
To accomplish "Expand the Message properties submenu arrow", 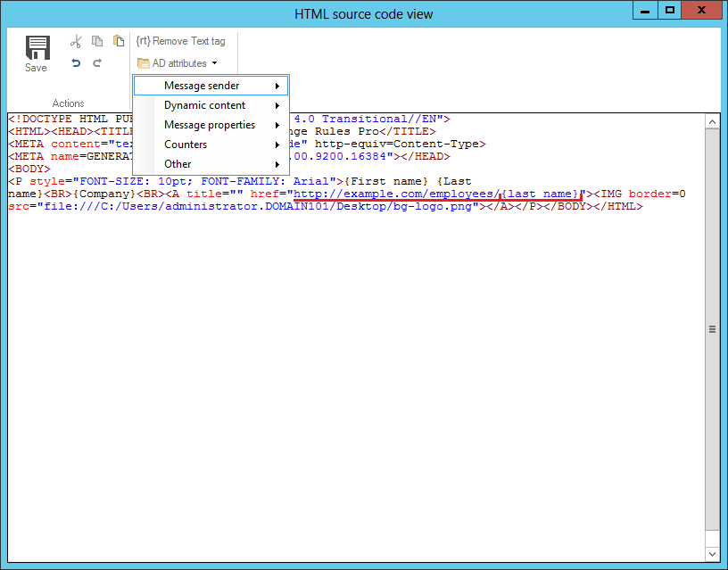I will coord(279,125).
